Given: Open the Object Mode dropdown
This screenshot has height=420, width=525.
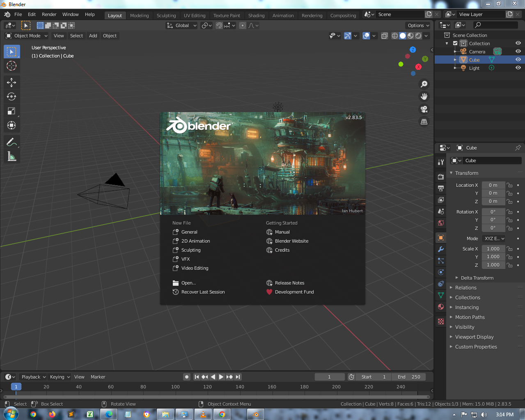Looking at the screenshot, I should [x=27, y=36].
